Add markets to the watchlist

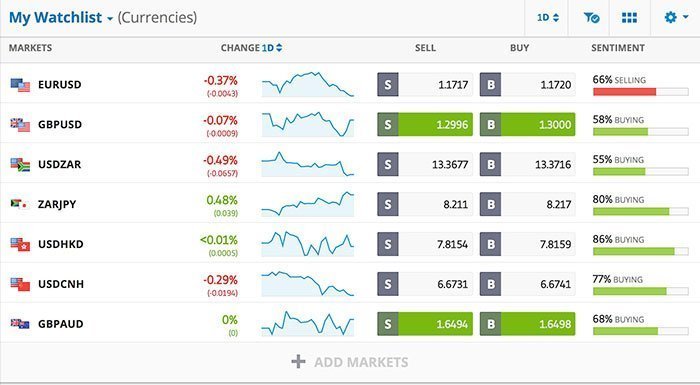tap(350, 362)
